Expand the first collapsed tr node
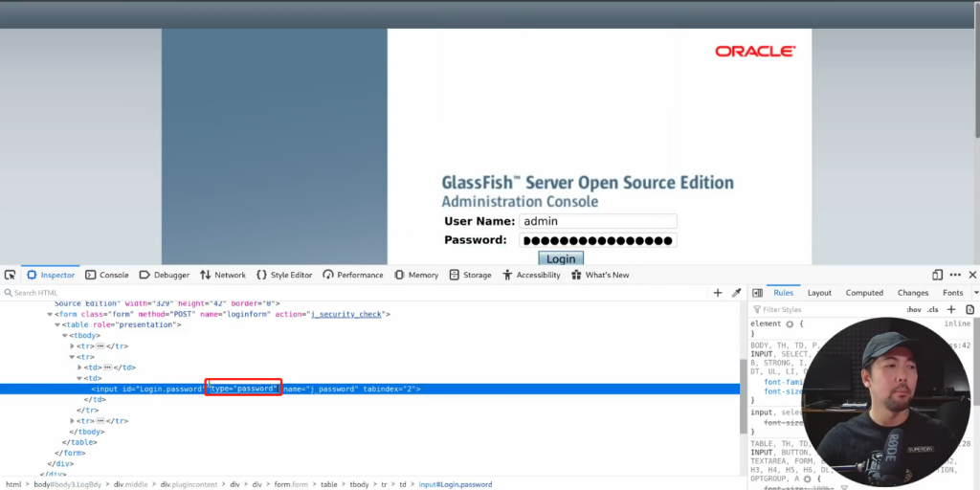This screenshot has width=980, height=490. 72,346
